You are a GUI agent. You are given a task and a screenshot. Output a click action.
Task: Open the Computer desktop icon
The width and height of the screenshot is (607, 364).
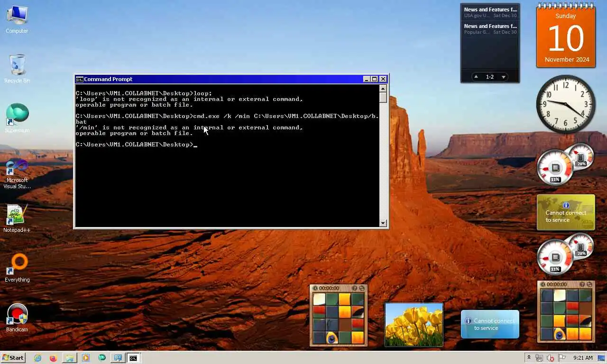[x=17, y=19]
